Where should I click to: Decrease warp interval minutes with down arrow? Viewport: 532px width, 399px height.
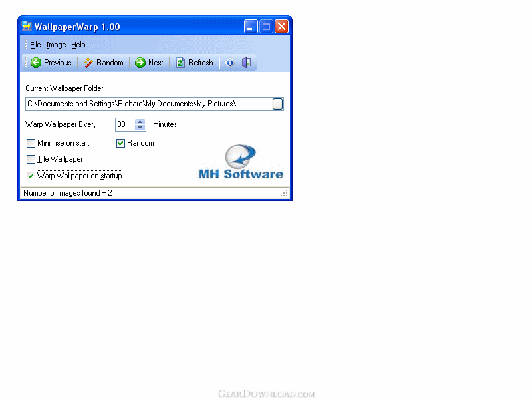(x=140, y=128)
